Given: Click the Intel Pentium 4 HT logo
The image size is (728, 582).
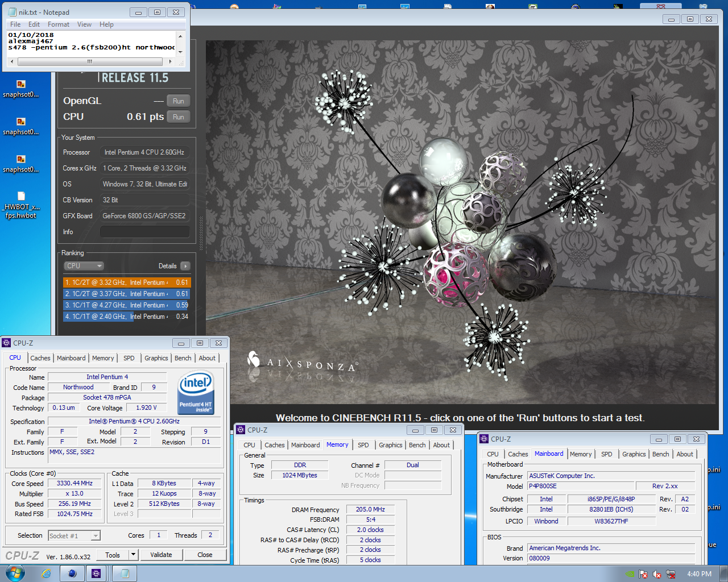Looking at the screenshot, I should click(196, 393).
